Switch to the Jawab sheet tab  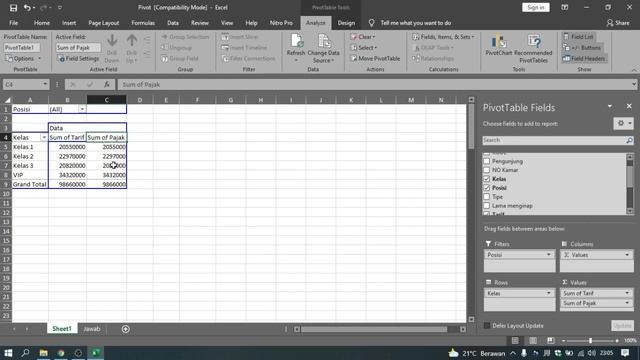pyautogui.click(x=92, y=329)
